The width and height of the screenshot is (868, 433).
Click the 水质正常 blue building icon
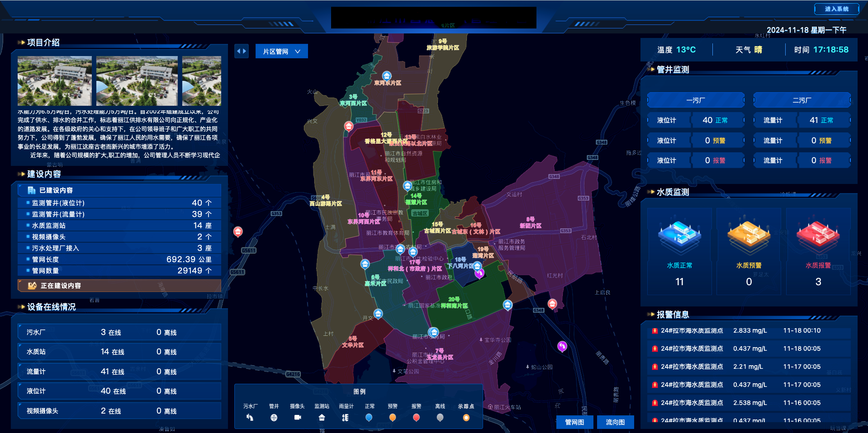(679, 235)
